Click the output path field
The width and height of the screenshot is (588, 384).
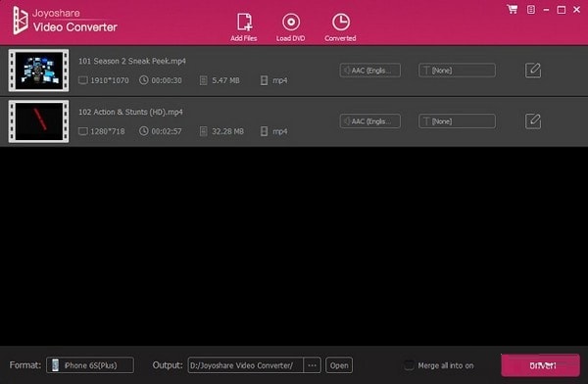pyautogui.click(x=245, y=365)
